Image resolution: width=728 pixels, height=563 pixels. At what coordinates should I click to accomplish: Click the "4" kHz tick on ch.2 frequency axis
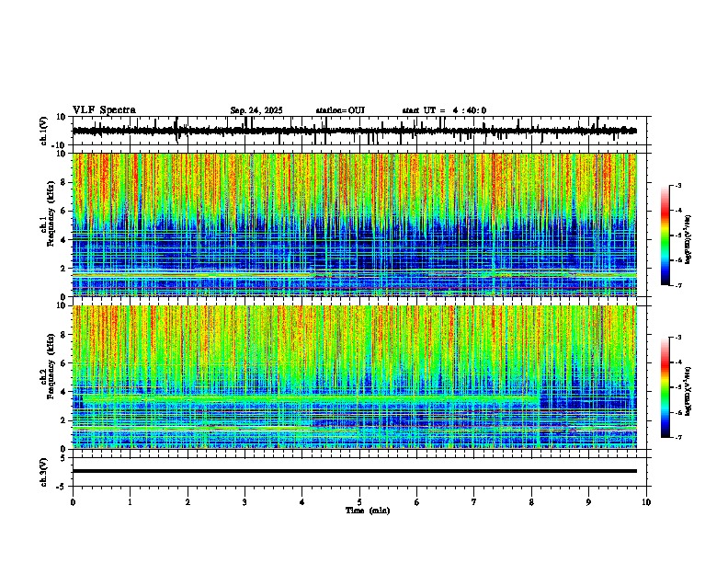click(x=63, y=392)
